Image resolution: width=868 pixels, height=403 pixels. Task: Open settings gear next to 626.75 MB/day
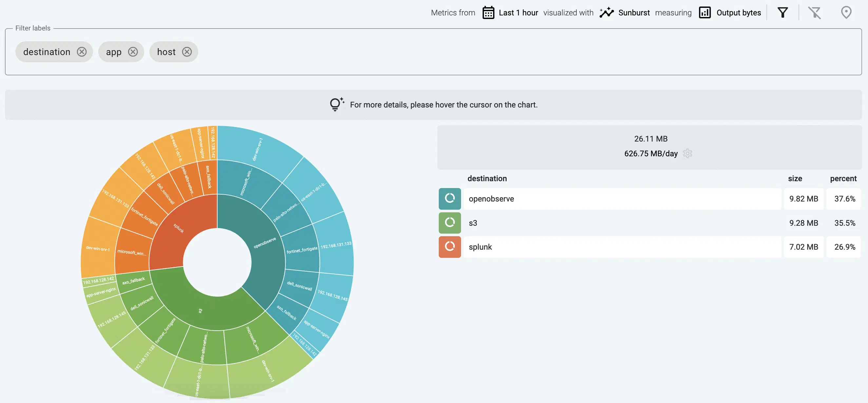[687, 153]
